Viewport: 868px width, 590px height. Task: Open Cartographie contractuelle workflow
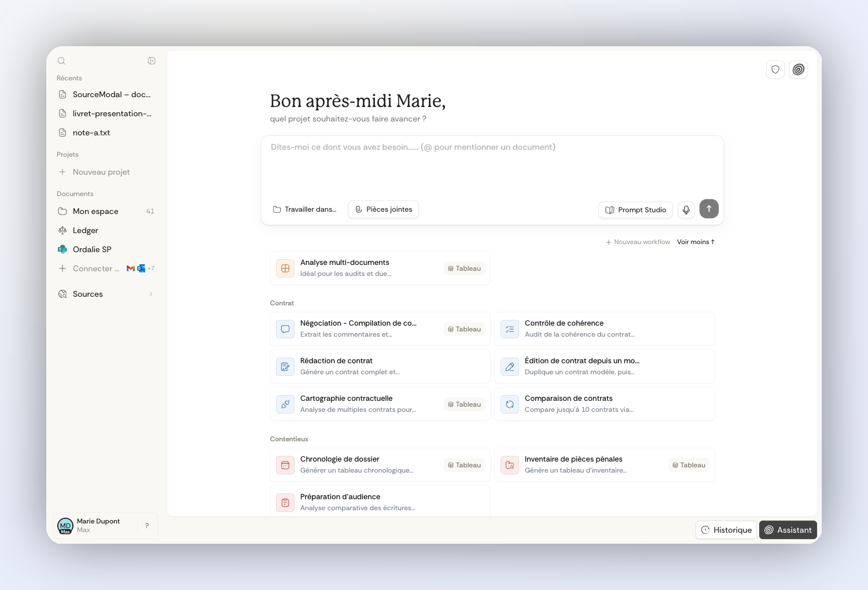point(380,404)
